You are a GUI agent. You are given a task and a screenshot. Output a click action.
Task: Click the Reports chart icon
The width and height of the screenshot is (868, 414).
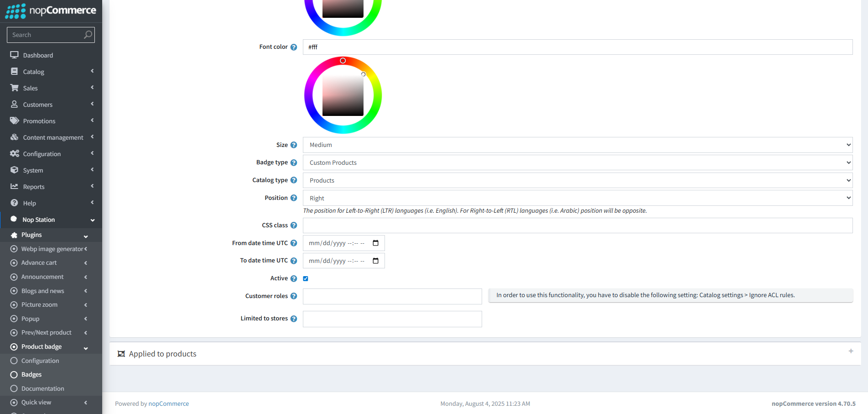(x=15, y=186)
